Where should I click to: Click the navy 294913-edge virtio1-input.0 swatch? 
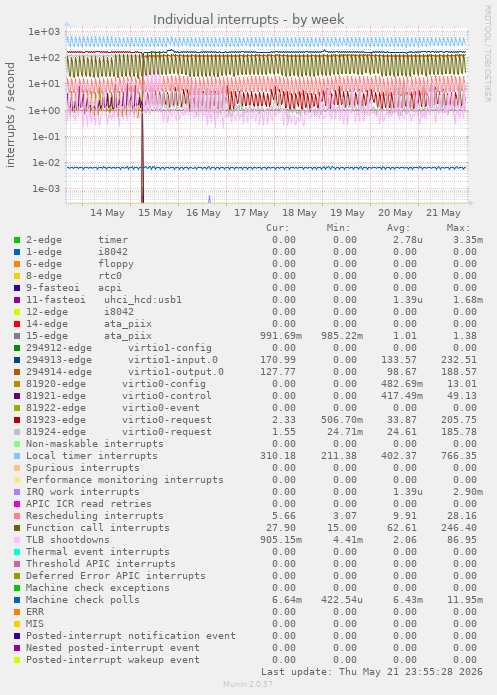click(17, 360)
